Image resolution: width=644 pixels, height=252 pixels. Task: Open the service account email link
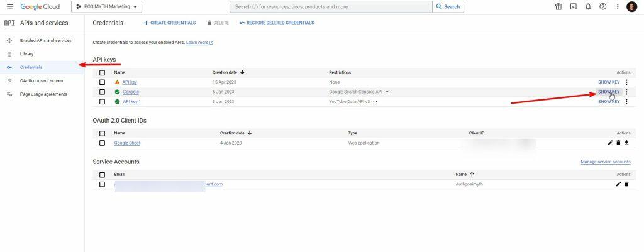pos(169,184)
